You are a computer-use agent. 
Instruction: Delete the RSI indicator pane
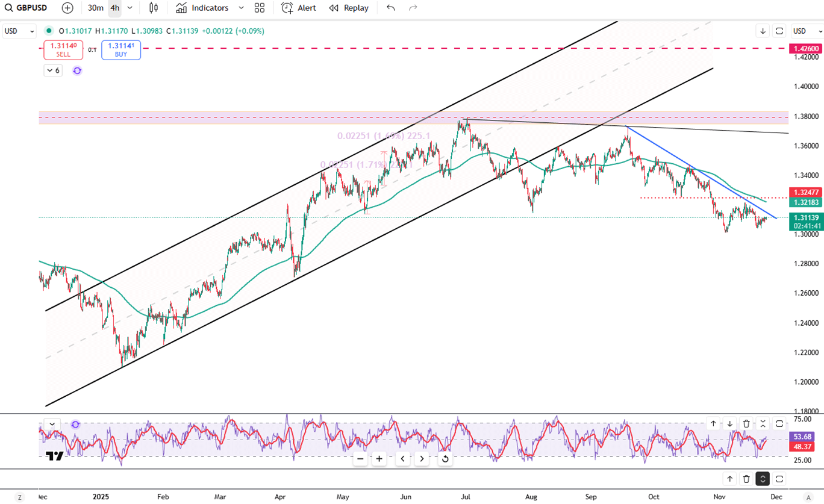coord(746,424)
